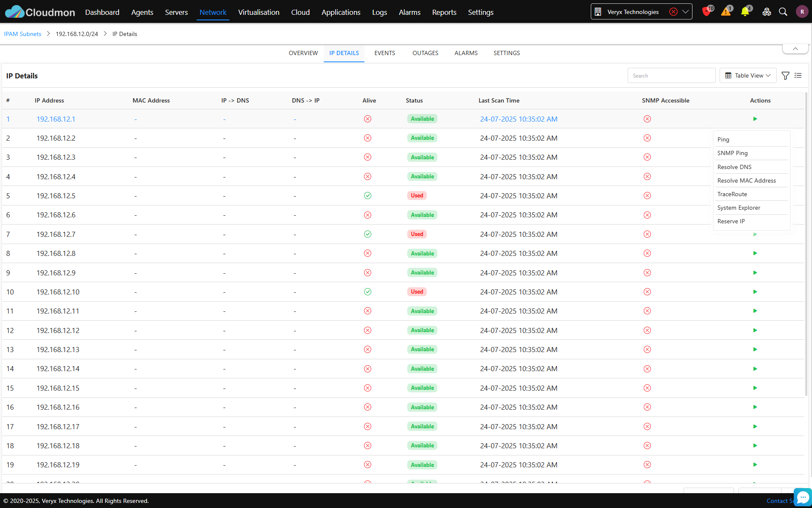
Task: Choose Resolve MAC Address in actions menu
Action: [x=746, y=180]
